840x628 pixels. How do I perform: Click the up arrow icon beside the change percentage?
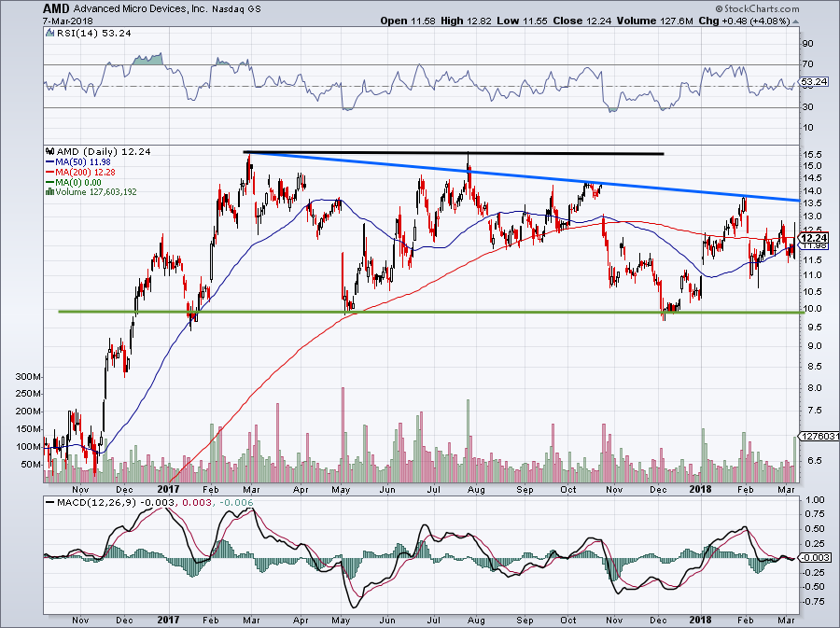(x=795, y=21)
